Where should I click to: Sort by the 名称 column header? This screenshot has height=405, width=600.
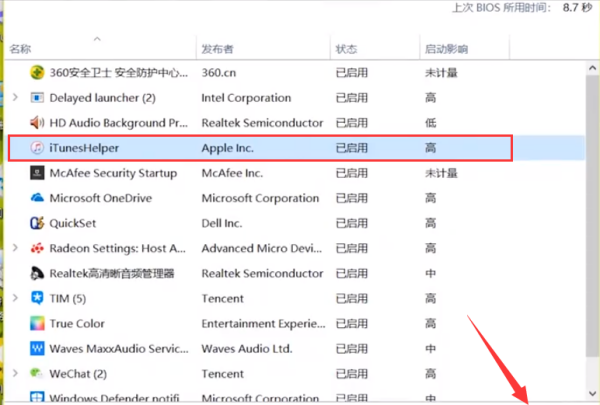pos(21,48)
